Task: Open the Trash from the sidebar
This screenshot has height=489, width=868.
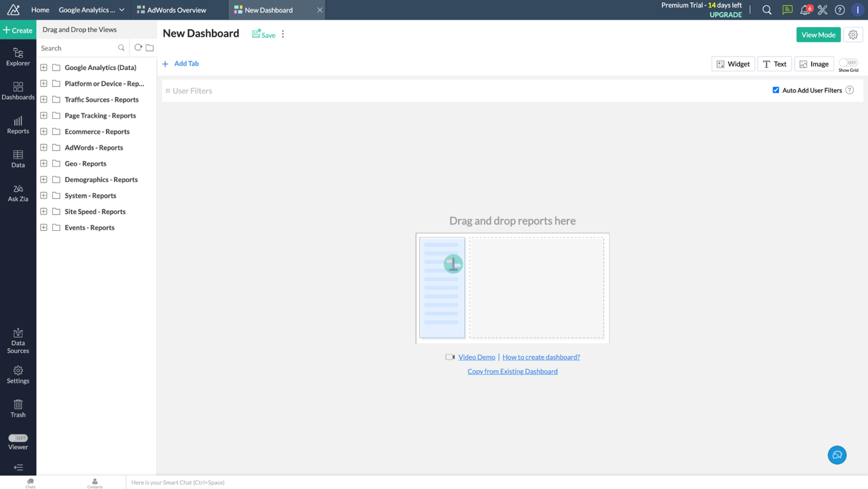Action: (18, 408)
